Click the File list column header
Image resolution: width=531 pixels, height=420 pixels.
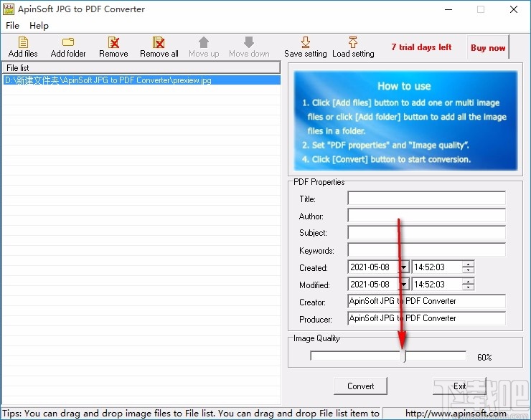(141, 67)
